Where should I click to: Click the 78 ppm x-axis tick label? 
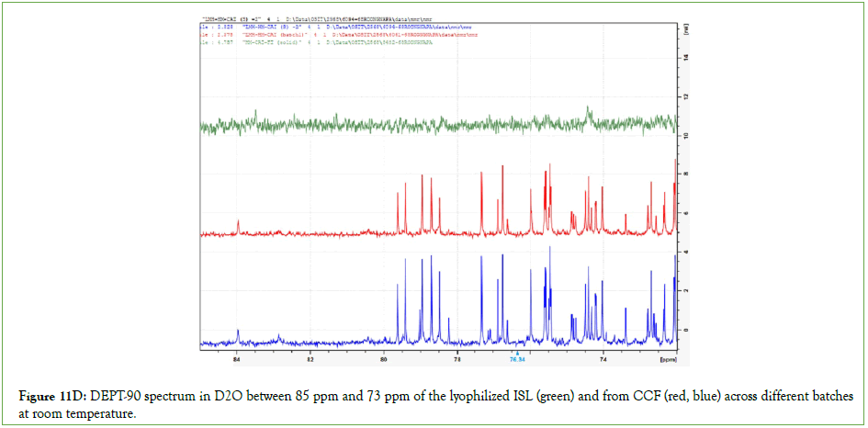[457, 359]
